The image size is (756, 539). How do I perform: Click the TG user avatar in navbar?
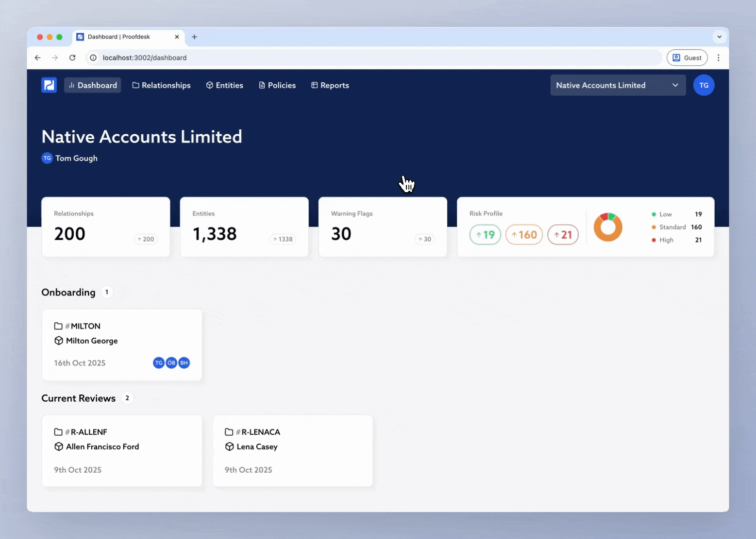[x=703, y=85]
